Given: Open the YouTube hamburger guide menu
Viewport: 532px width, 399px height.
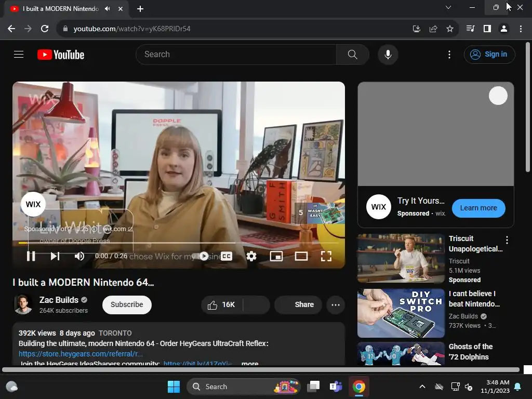Looking at the screenshot, I should pyautogui.click(x=19, y=54).
